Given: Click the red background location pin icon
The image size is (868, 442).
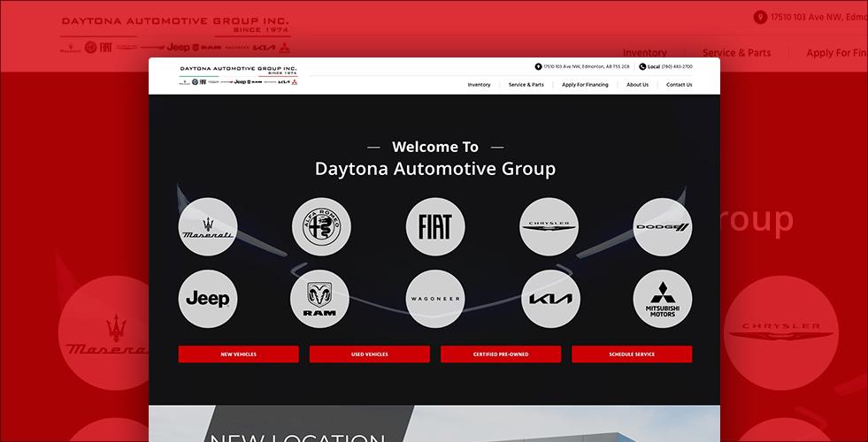Looking at the screenshot, I should coord(760,17).
